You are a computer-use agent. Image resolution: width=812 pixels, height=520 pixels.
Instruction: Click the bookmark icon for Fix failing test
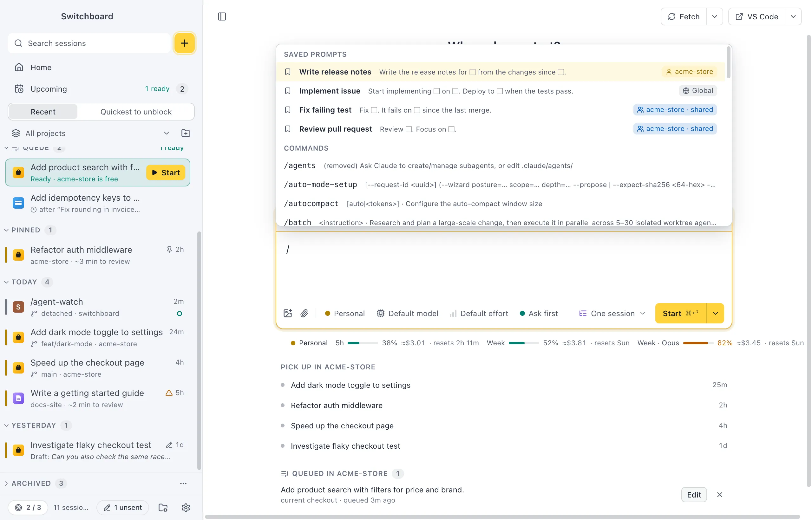click(288, 110)
